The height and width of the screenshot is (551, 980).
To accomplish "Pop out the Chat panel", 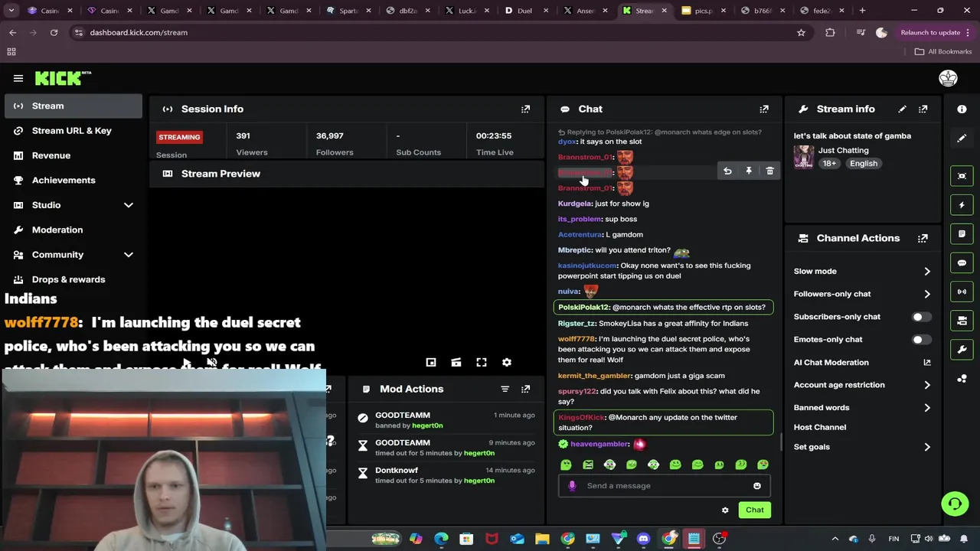I will pyautogui.click(x=763, y=109).
